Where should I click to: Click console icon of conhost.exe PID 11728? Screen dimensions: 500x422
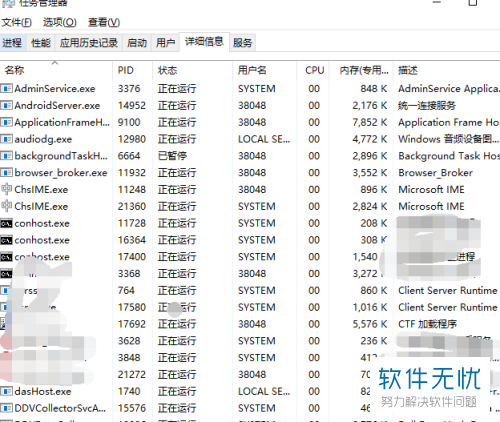coord(6,223)
